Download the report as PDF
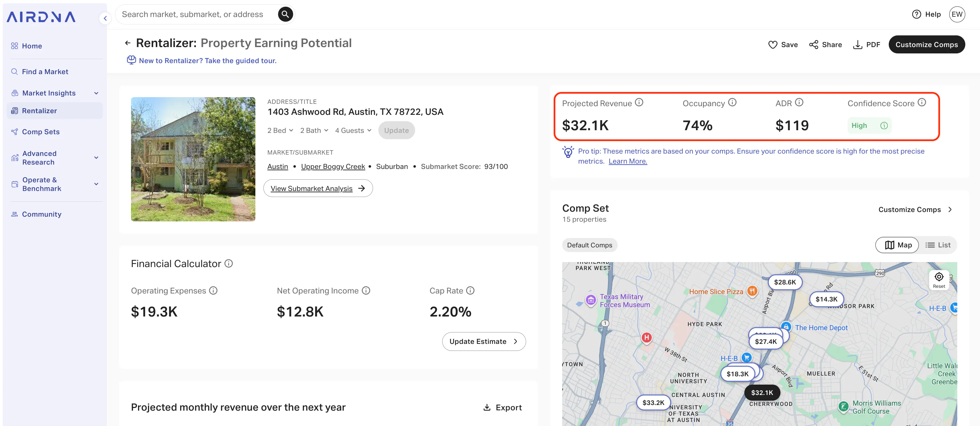The height and width of the screenshot is (426, 980). point(867,45)
